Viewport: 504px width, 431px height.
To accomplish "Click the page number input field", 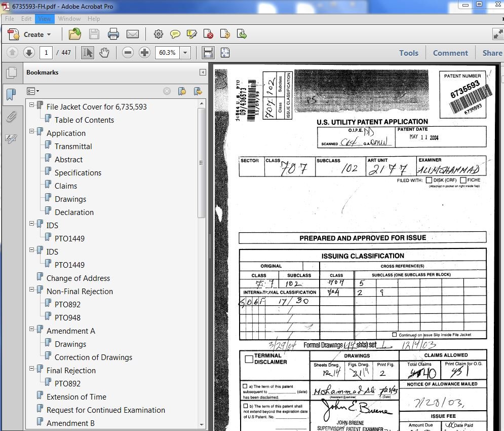I will (x=46, y=52).
